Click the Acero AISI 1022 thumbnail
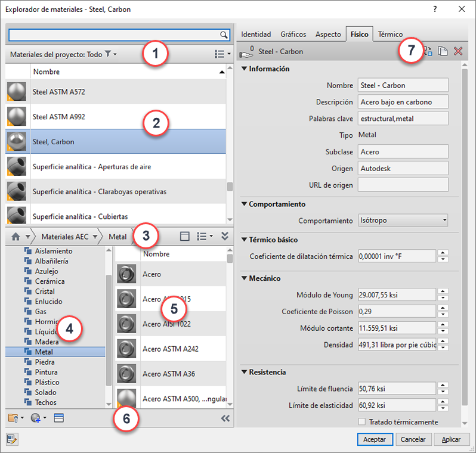 pos(126,324)
